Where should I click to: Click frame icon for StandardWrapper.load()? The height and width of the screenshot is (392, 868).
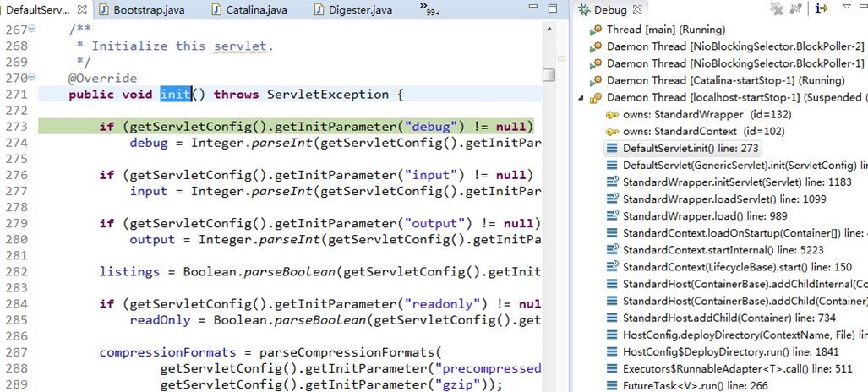click(x=612, y=216)
